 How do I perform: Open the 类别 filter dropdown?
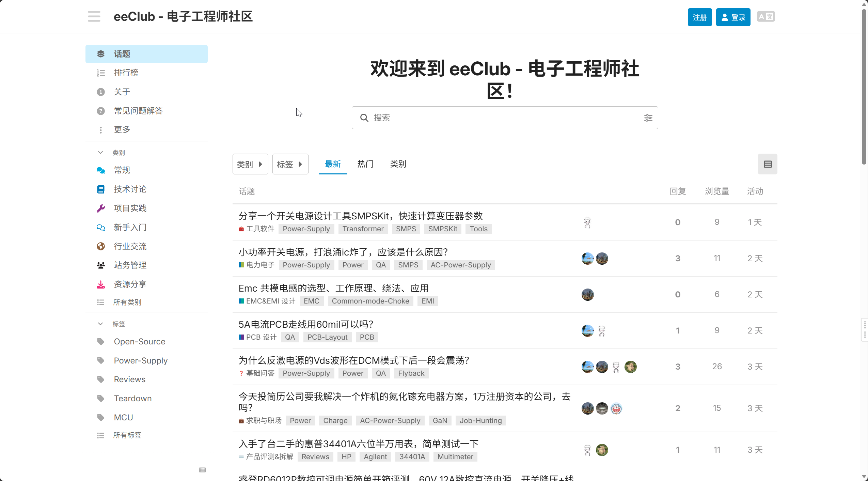[x=250, y=164]
